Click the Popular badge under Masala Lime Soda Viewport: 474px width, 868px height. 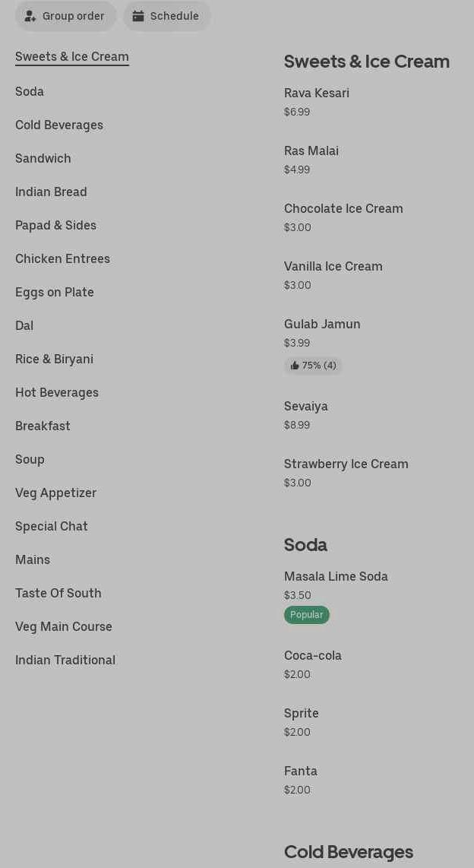coord(307,615)
